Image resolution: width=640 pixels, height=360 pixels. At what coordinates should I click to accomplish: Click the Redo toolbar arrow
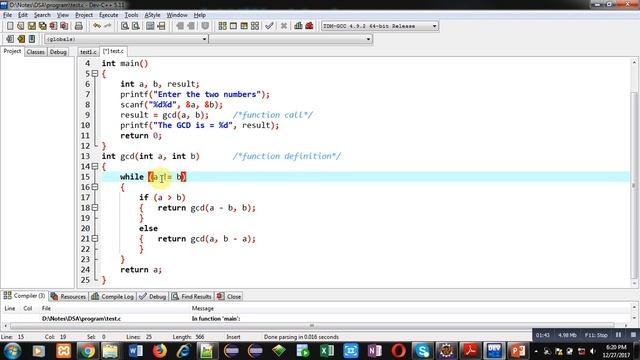tap(108, 26)
